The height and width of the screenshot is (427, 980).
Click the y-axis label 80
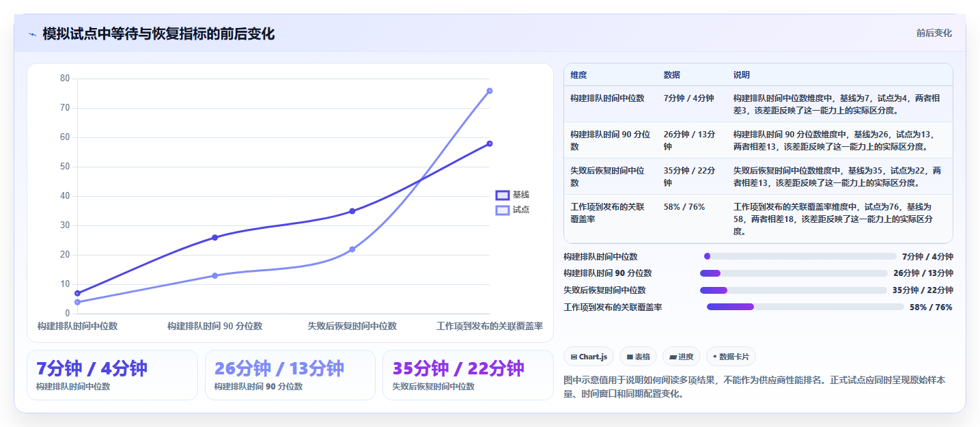[x=65, y=79]
